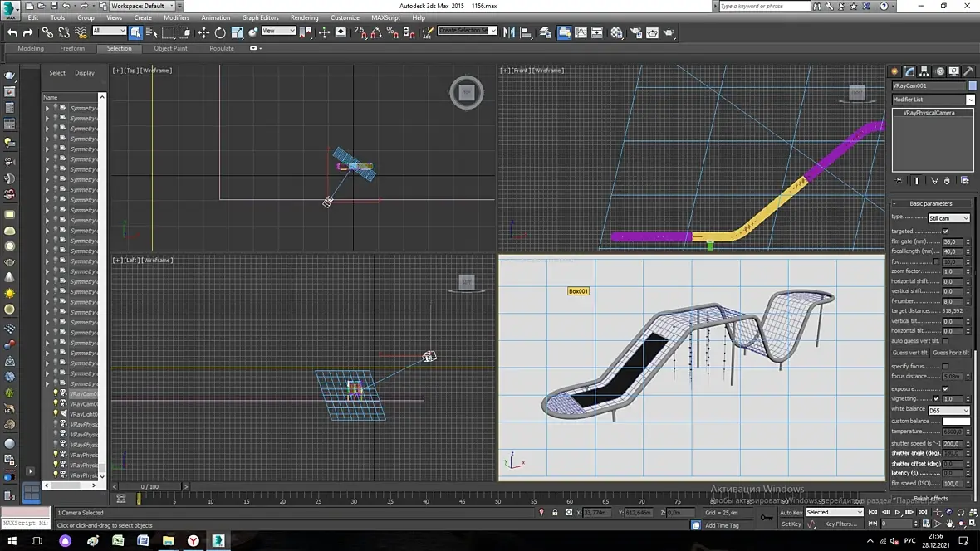Screen dimensions: 980x551
Task: Open the white balance D65 dropdown
Action: pos(948,411)
